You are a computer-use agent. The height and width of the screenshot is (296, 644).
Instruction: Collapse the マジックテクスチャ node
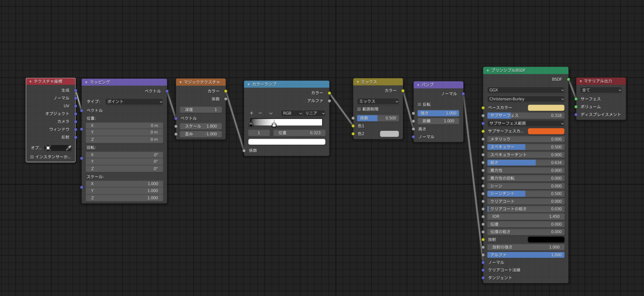180,82
